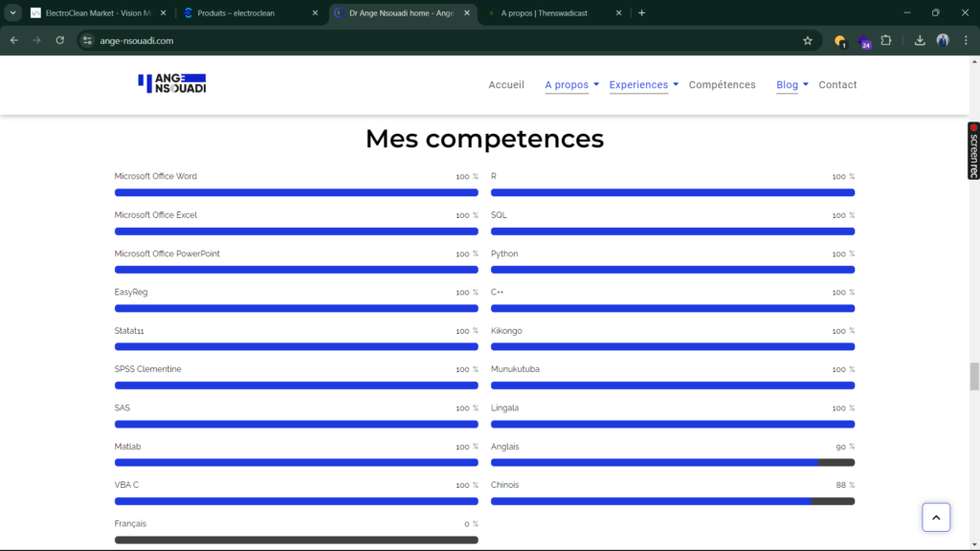The width and height of the screenshot is (980, 551).
Task: Minimize the browser window
Action: click(x=907, y=12)
